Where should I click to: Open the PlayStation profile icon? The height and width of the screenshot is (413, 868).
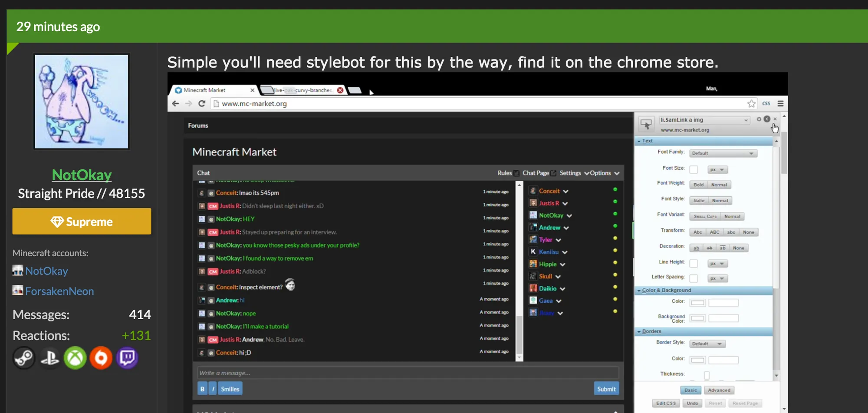(x=49, y=358)
